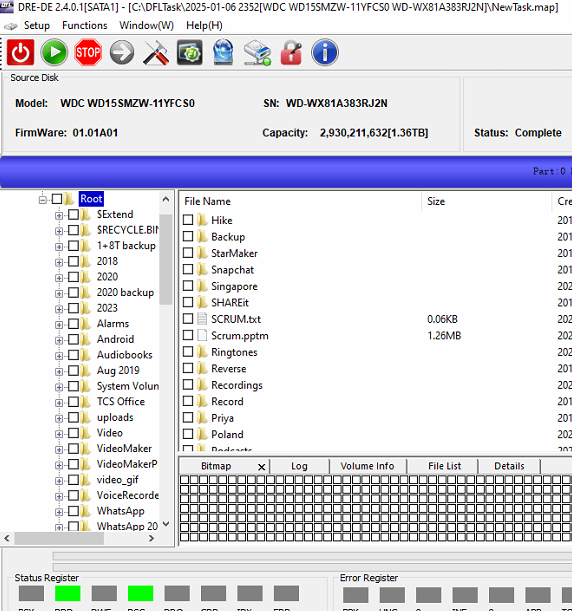Click the Snapchat folder icon

(202, 269)
